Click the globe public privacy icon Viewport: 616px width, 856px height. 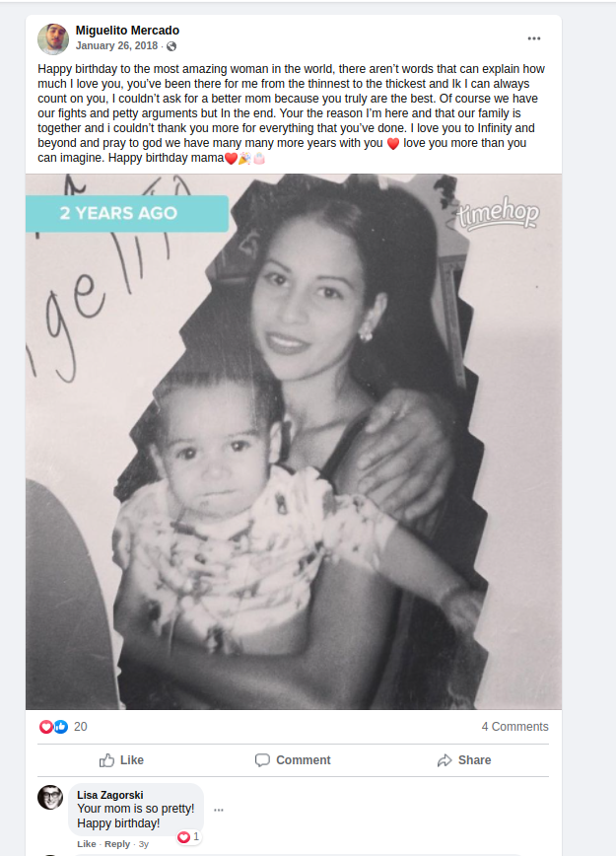coord(171,46)
